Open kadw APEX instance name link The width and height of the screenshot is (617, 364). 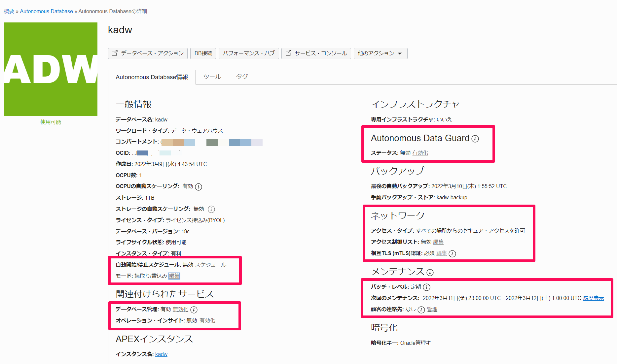[161, 354]
